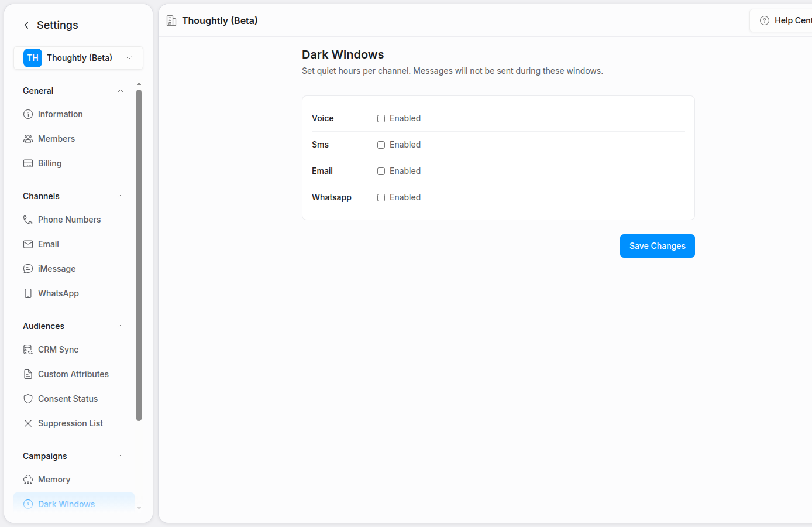This screenshot has height=527, width=812.
Task: Click the Billing card icon
Action: (28, 163)
